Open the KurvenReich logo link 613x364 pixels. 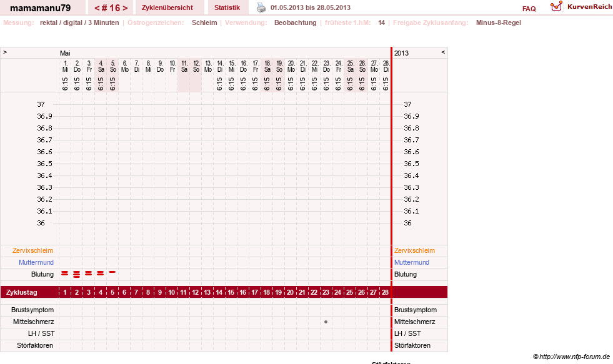(x=581, y=7)
